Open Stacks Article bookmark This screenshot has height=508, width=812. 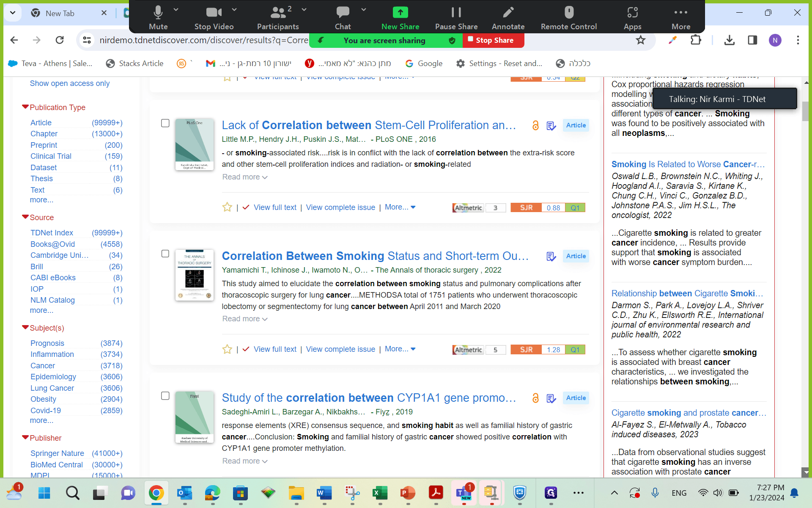134,63
